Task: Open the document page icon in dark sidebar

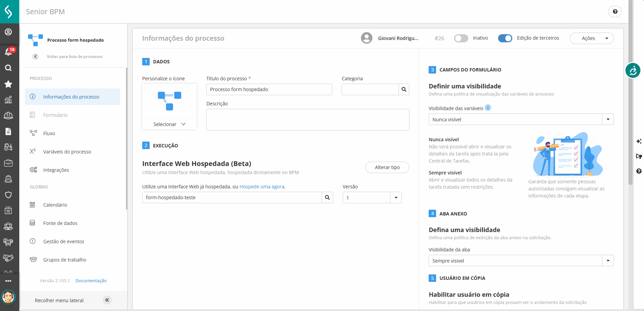Action: 8,131
